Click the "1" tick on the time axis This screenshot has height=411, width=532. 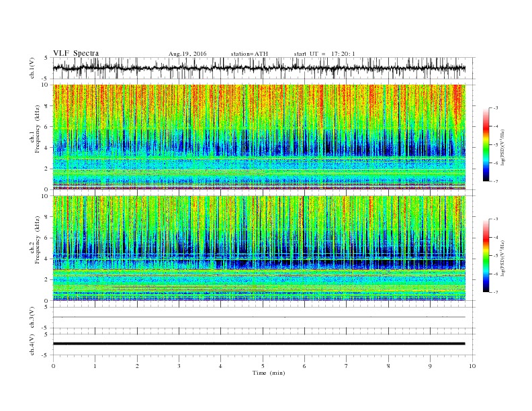pyautogui.click(x=95, y=366)
